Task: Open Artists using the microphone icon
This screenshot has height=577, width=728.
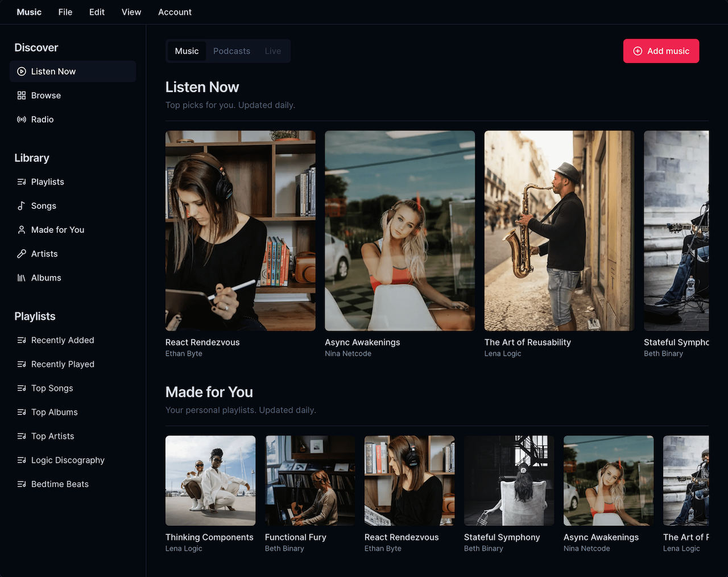Action: [21, 253]
